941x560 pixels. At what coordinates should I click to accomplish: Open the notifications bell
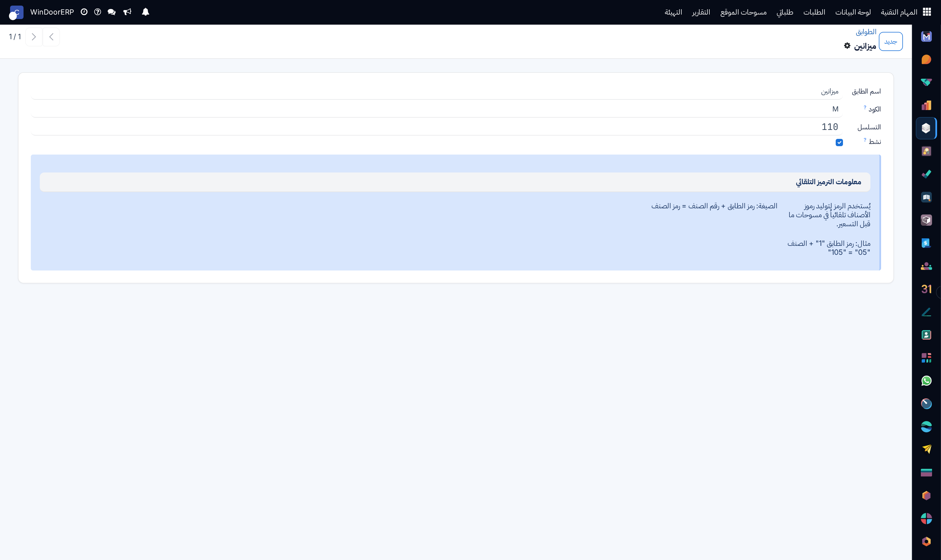145,12
